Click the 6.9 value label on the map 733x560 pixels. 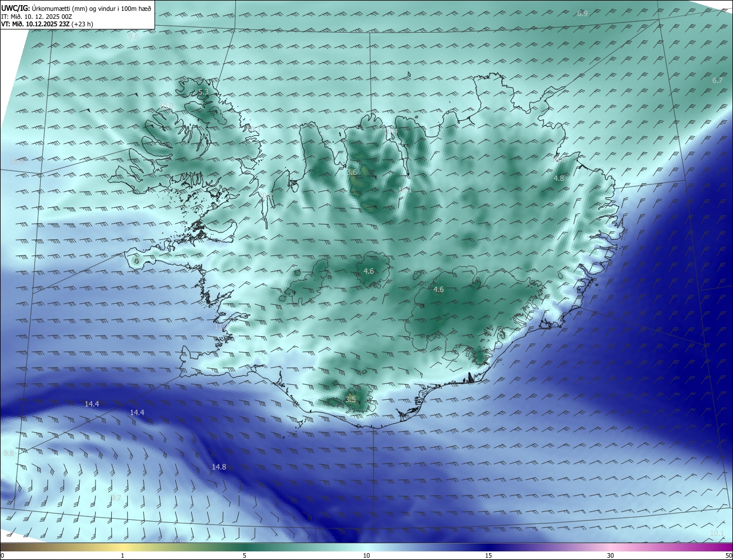(x=582, y=13)
